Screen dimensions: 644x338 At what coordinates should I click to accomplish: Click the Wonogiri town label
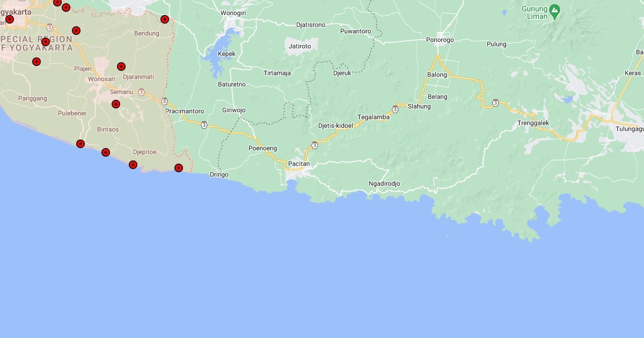click(x=233, y=12)
